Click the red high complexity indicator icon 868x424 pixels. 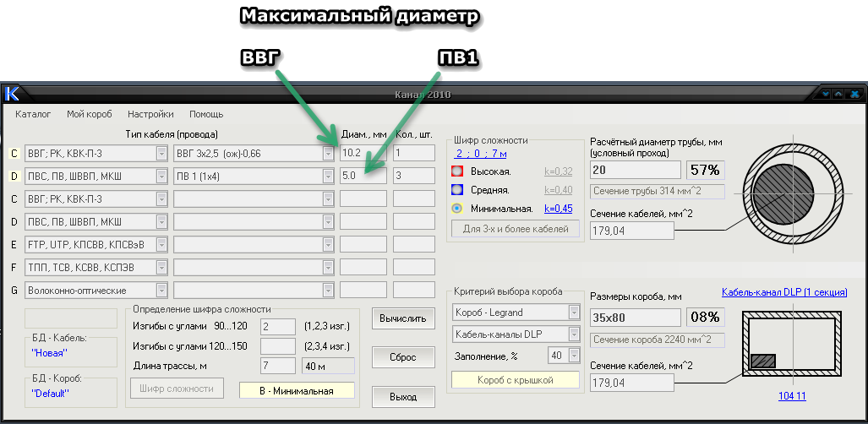coord(456,171)
